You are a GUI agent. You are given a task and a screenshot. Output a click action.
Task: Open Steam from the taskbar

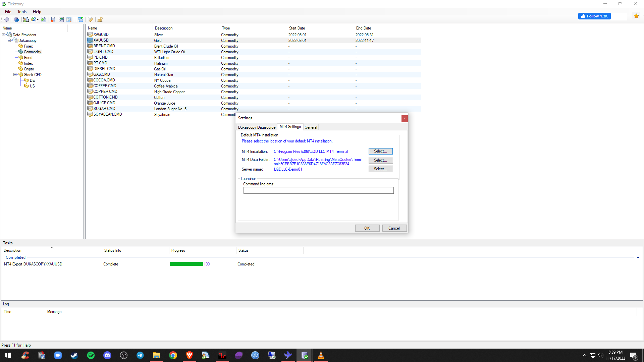(74, 355)
